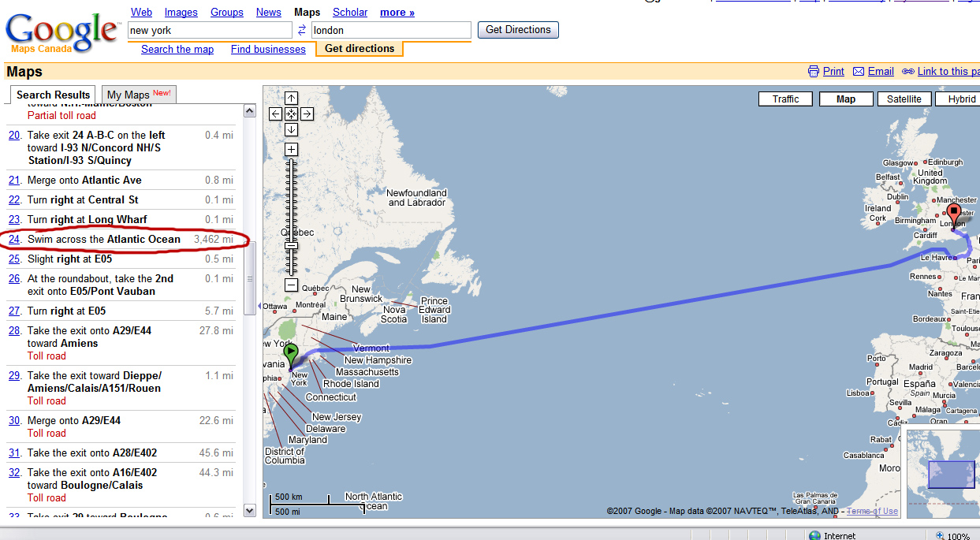This screenshot has height=540, width=980.
Task: Switch to Satellite view
Action: [904, 99]
